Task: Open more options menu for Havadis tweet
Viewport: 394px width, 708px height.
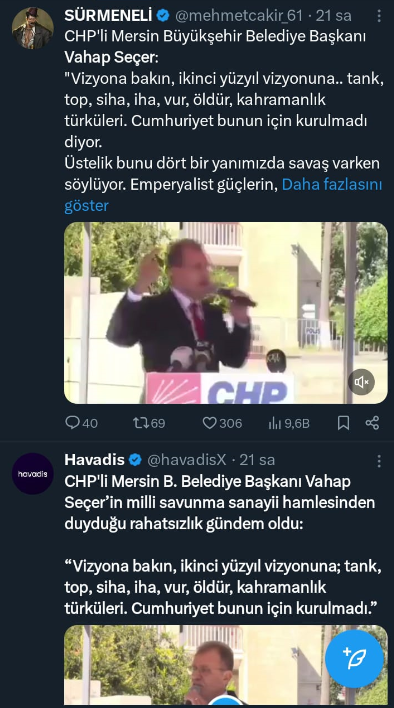Action: pyautogui.click(x=379, y=461)
